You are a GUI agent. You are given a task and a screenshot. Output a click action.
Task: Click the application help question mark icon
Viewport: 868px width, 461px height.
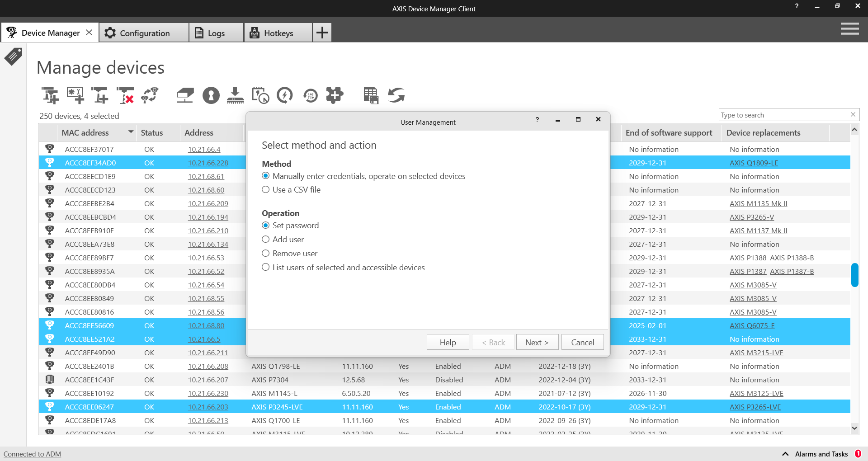click(797, 6)
